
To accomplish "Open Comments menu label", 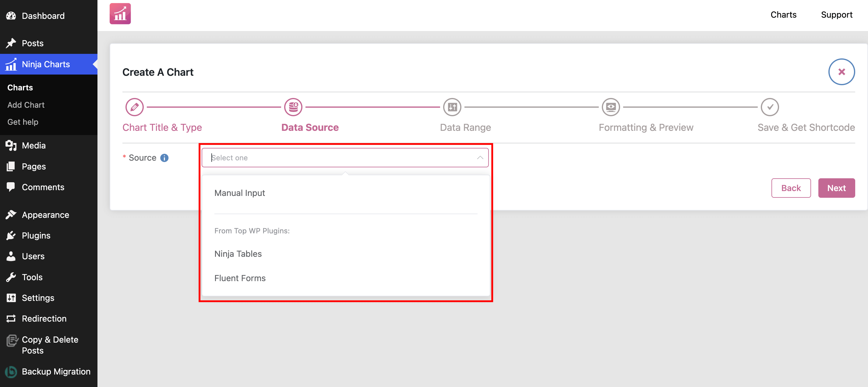I will coord(43,187).
